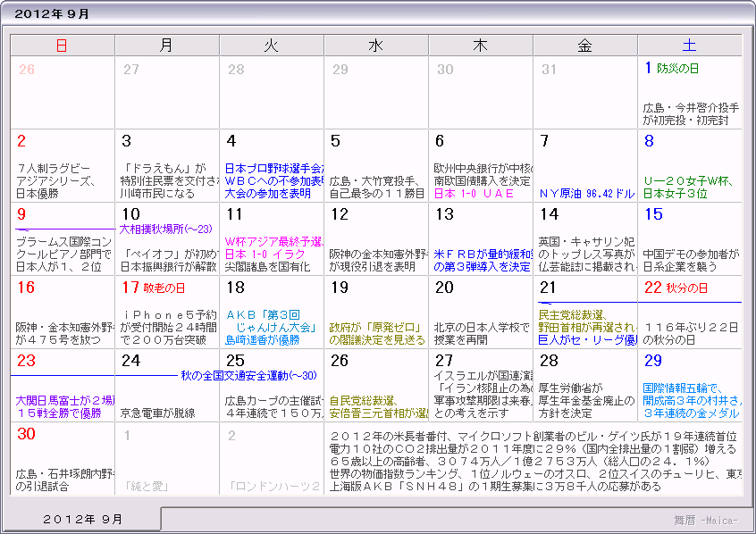This screenshot has height=534, width=756.
Task: Click 阪神・金本知憲外野手 entry on day 16
Action: (64, 333)
